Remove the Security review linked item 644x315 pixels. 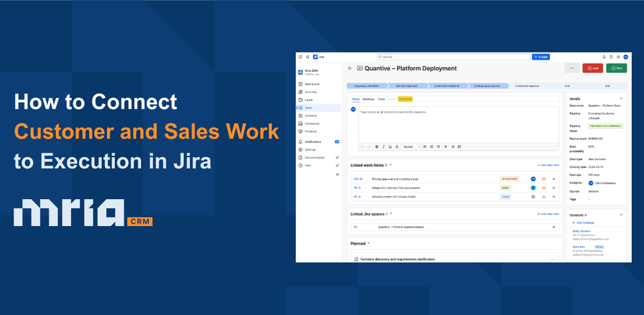[x=553, y=196]
